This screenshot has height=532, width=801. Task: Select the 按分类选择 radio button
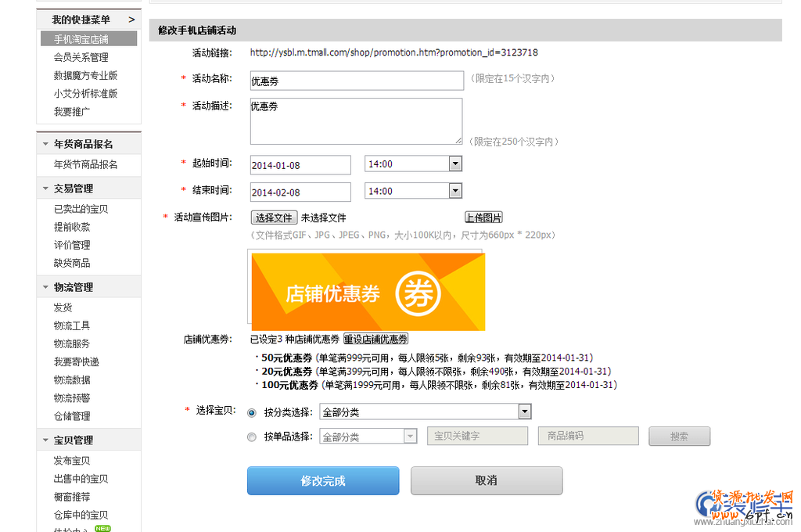pyautogui.click(x=252, y=412)
